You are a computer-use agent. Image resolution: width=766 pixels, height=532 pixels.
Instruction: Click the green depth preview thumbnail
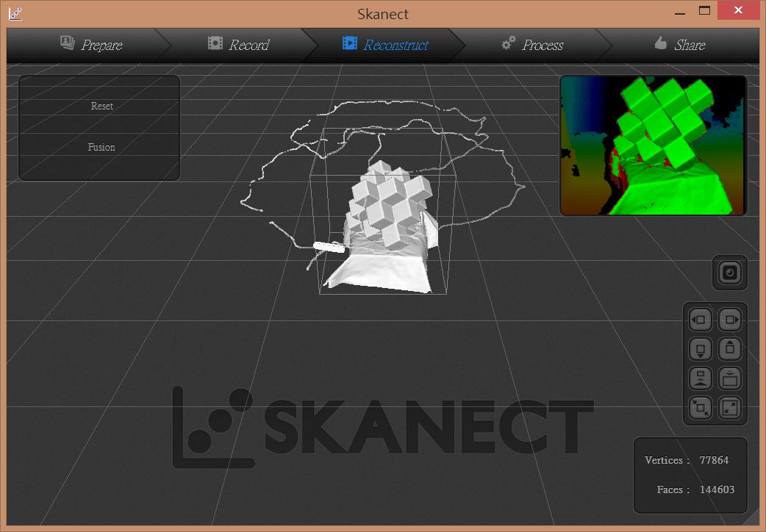pos(653,145)
